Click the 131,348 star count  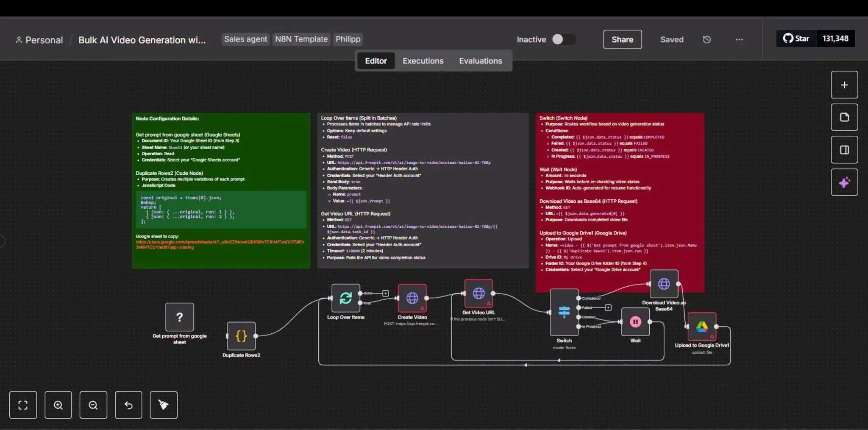pos(835,39)
